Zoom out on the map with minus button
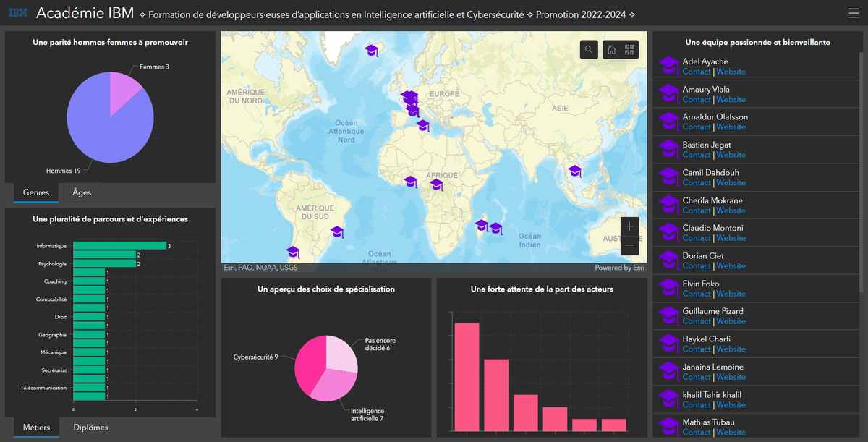Image resolution: width=868 pixels, height=442 pixels. tap(629, 245)
